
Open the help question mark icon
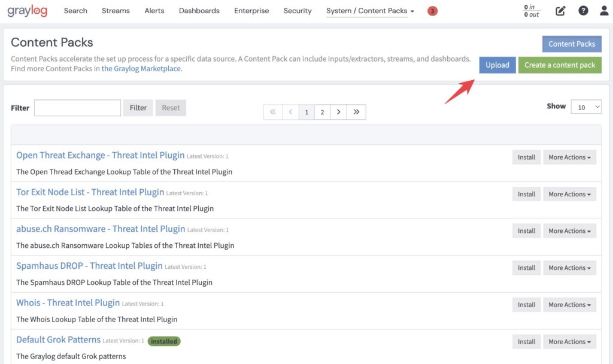click(583, 11)
